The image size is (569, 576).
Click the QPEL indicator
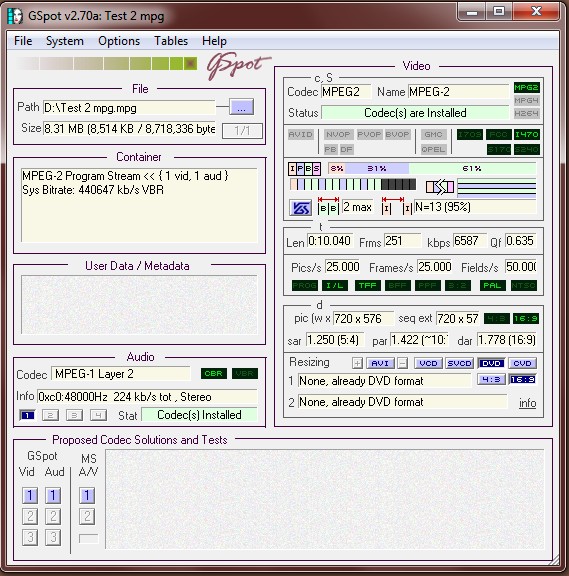[x=433, y=150]
